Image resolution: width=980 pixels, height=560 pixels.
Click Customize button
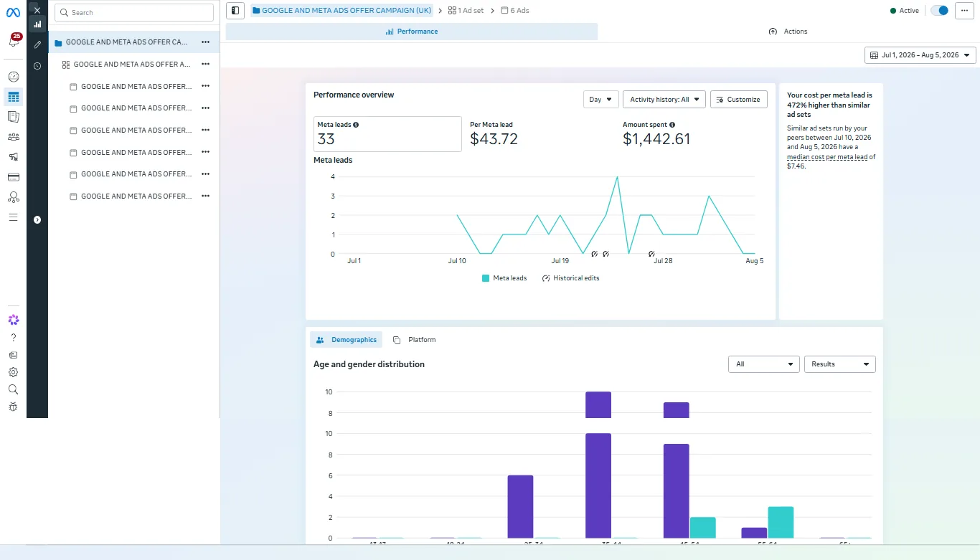[x=739, y=100]
